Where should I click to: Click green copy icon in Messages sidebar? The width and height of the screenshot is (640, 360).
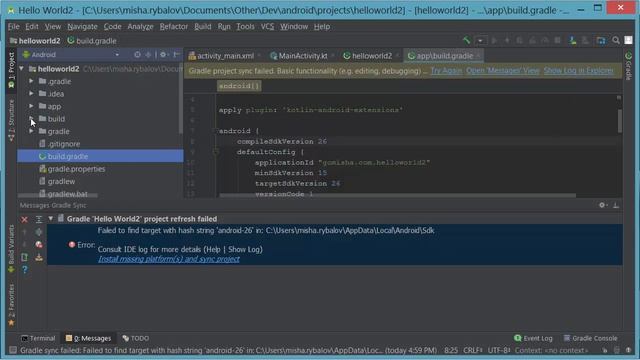pyautogui.click(x=24, y=257)
